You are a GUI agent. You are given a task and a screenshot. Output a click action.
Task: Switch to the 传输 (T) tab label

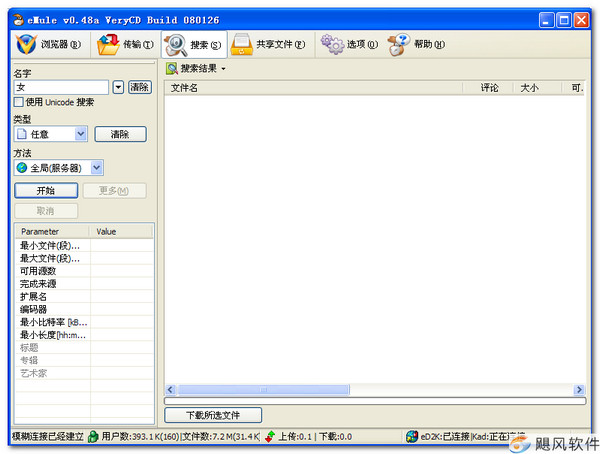click(138, 44)
